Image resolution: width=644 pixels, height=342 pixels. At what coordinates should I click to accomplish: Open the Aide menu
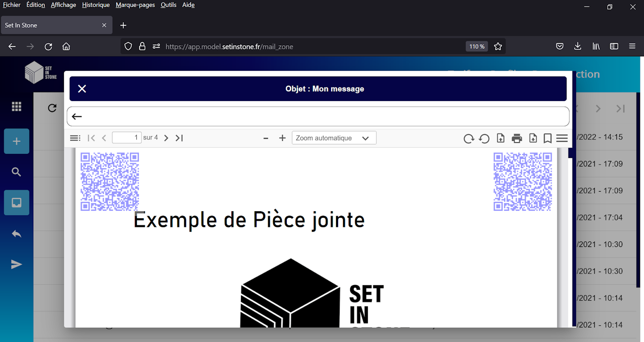pos(188,5)
